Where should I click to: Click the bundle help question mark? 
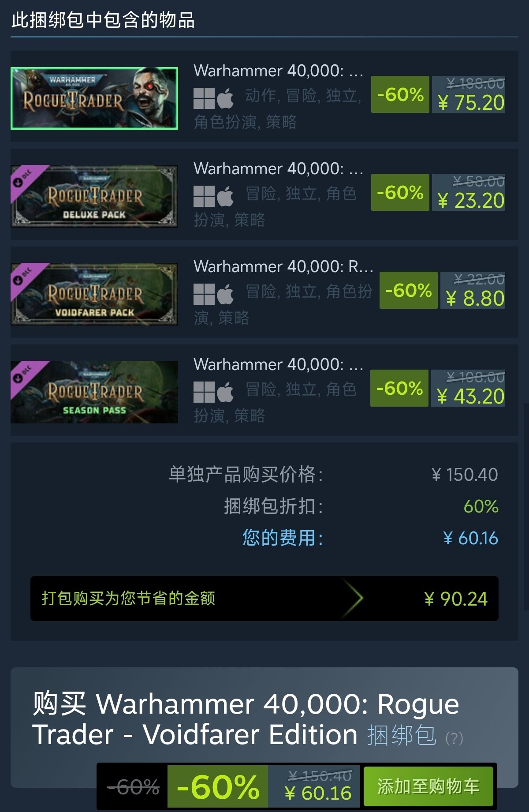coord(454,738)
